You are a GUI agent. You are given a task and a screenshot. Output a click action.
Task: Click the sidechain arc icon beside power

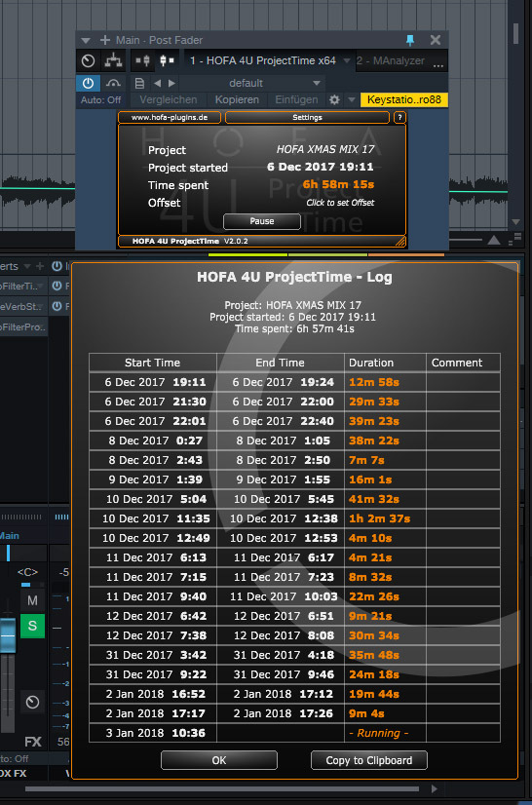[112, 83]
